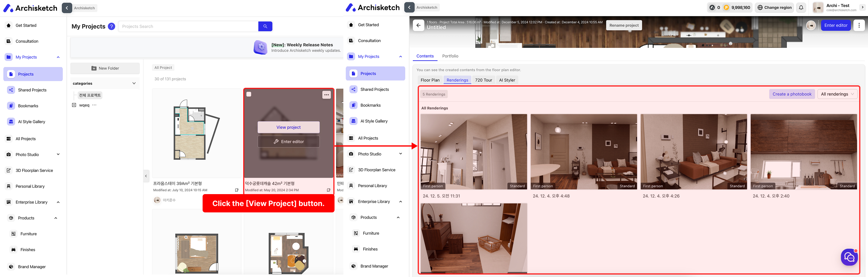868x277 pixels.
Task: Collapse Enterprise Library chevron in right screenshot
Action: [x=401, y=201]
